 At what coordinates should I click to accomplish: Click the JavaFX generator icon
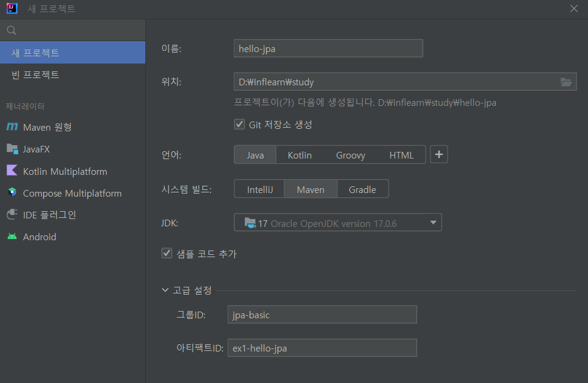coord(12,149)
